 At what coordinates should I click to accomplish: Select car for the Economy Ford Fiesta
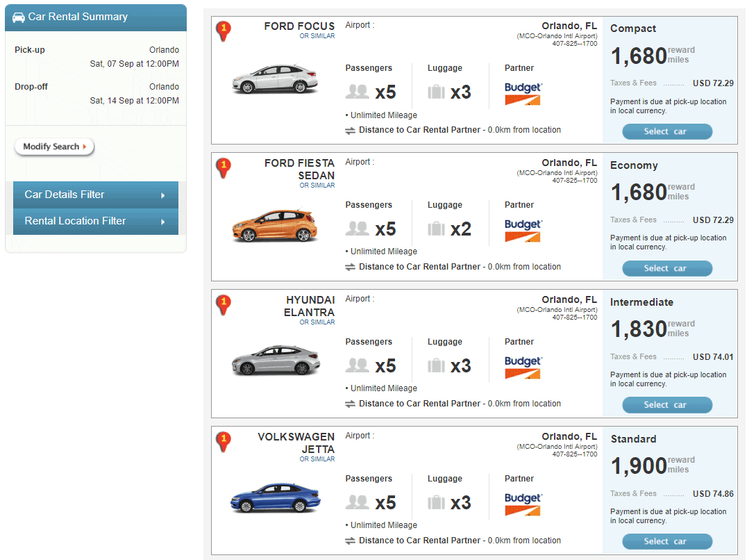pyautogui.click(x=666, y=268)
